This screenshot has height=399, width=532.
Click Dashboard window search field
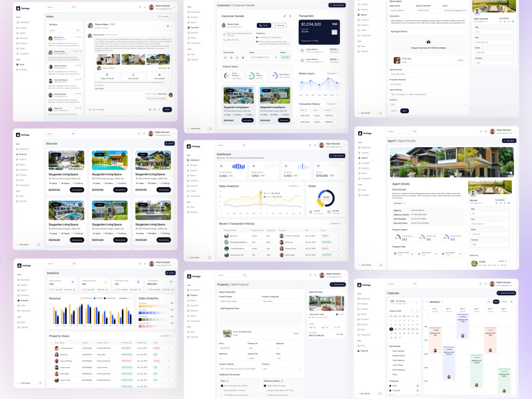[x=231, y=145]
